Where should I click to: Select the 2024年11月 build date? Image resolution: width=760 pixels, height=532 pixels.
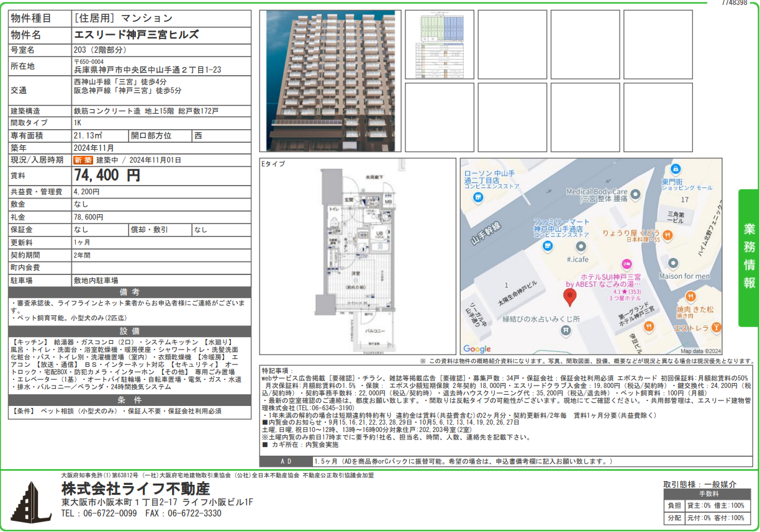(94, 148)
